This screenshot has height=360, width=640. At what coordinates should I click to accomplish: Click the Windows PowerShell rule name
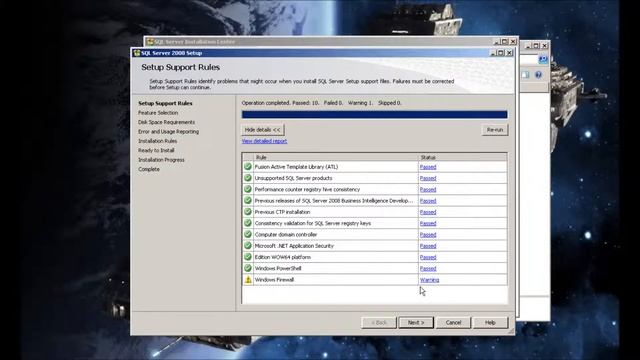[x=278, y=268]
